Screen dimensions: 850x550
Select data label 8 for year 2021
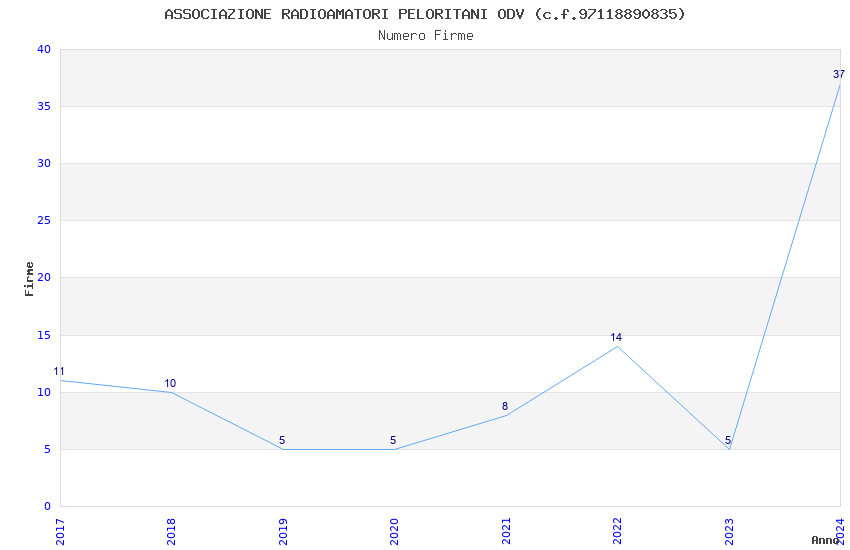pos(505,406)
